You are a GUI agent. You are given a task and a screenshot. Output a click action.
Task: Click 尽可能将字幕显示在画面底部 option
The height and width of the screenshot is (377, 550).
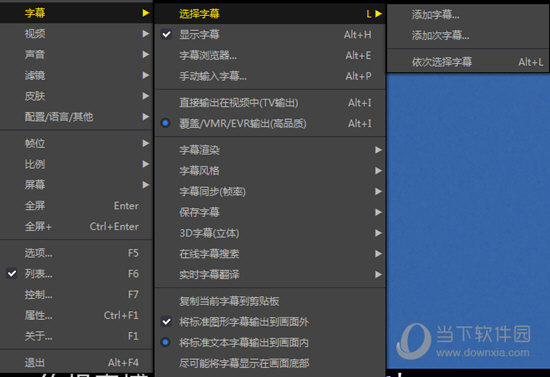[x=270, y=363]
